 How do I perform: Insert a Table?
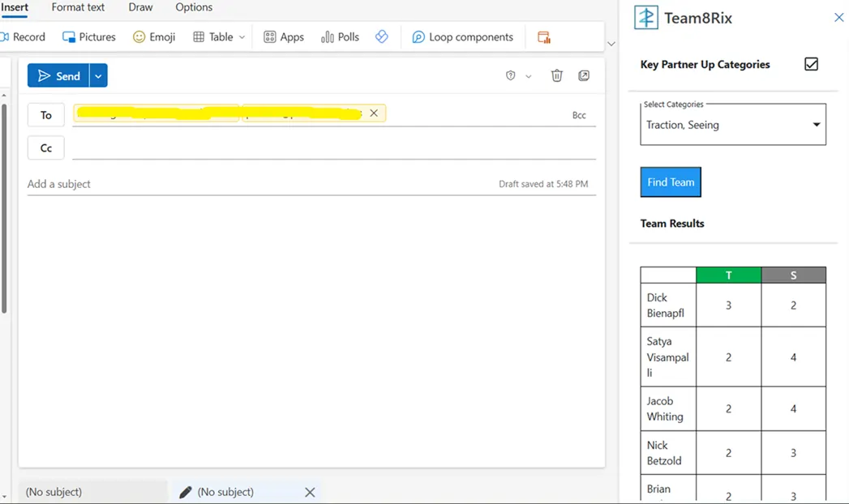(x=213, y=36)
